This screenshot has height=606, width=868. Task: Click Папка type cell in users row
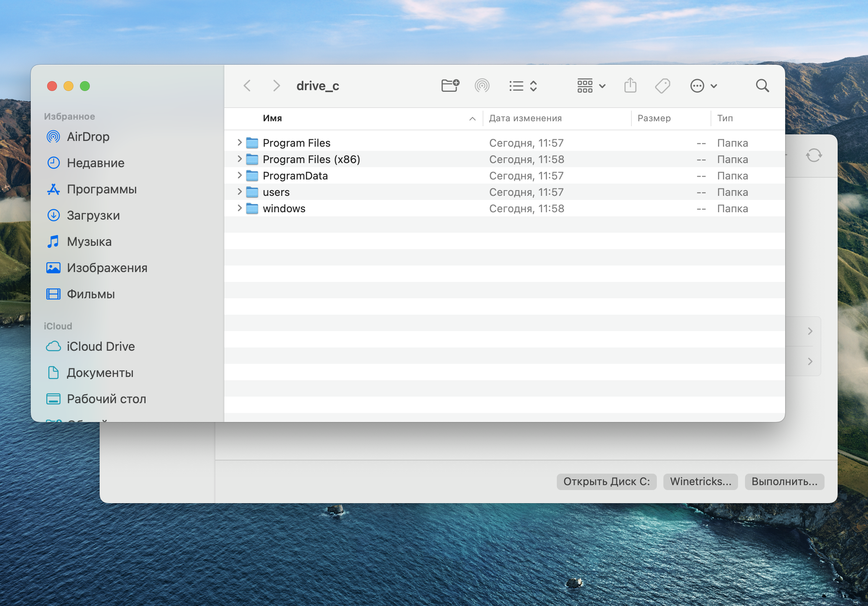point(733,192)
